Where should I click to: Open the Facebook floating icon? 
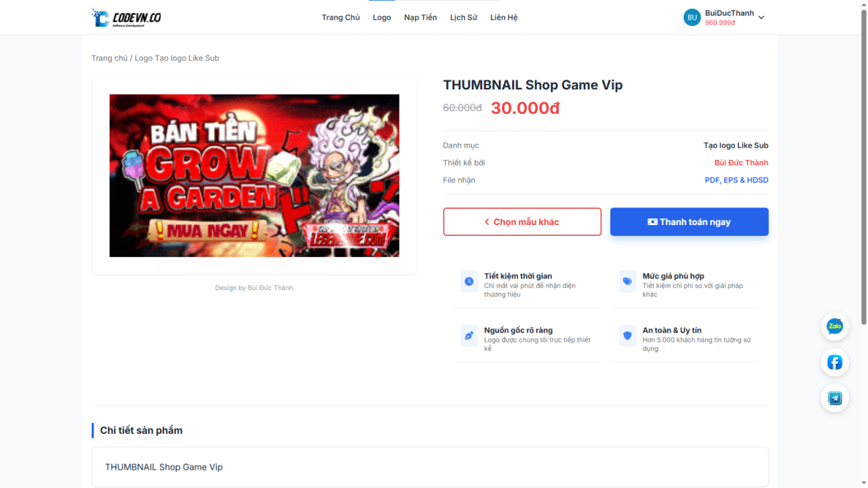coord(835,363)
